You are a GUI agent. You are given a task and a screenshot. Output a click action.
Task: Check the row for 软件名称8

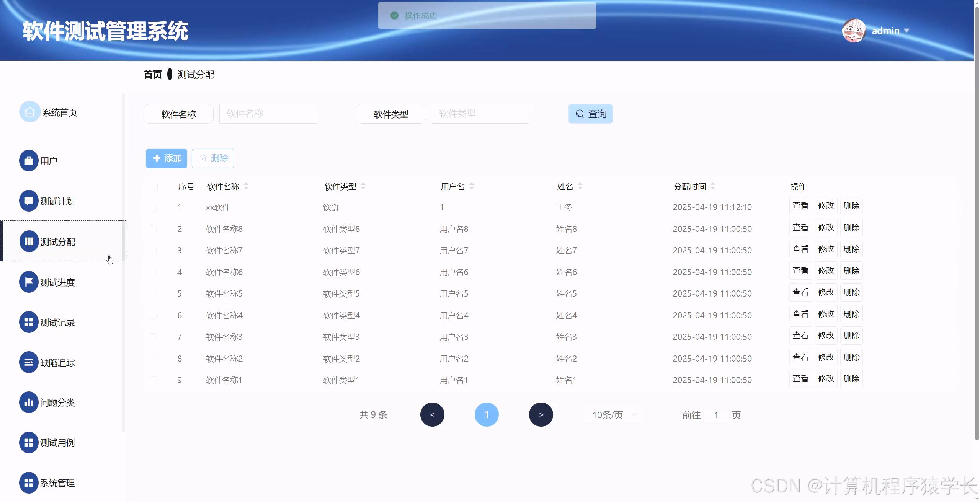click(153, 229)
